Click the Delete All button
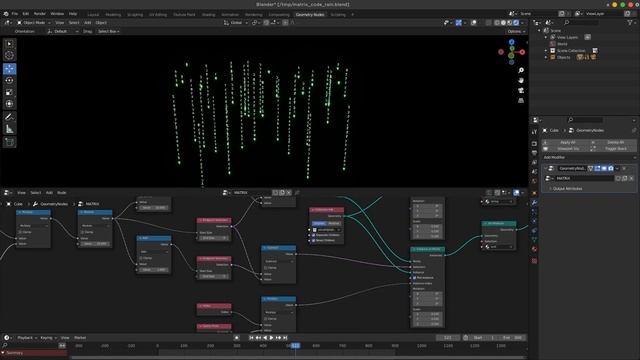 pos(613,142)
